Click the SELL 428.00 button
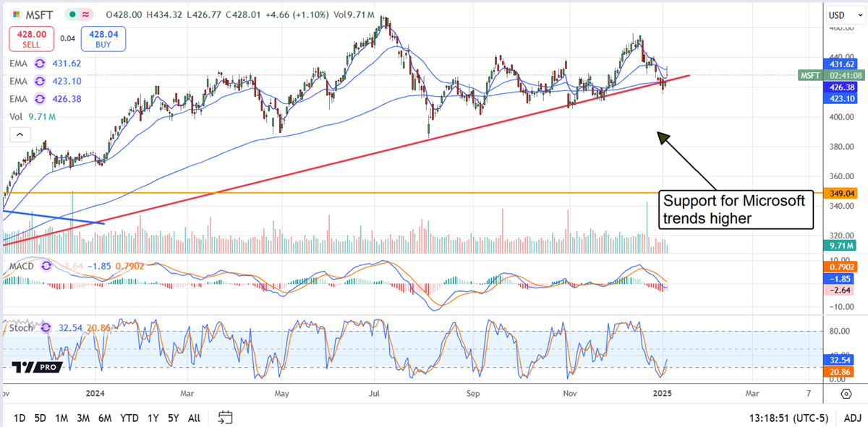Image resolution: width=868 pixels, height=427 pixels. [30, 39]
